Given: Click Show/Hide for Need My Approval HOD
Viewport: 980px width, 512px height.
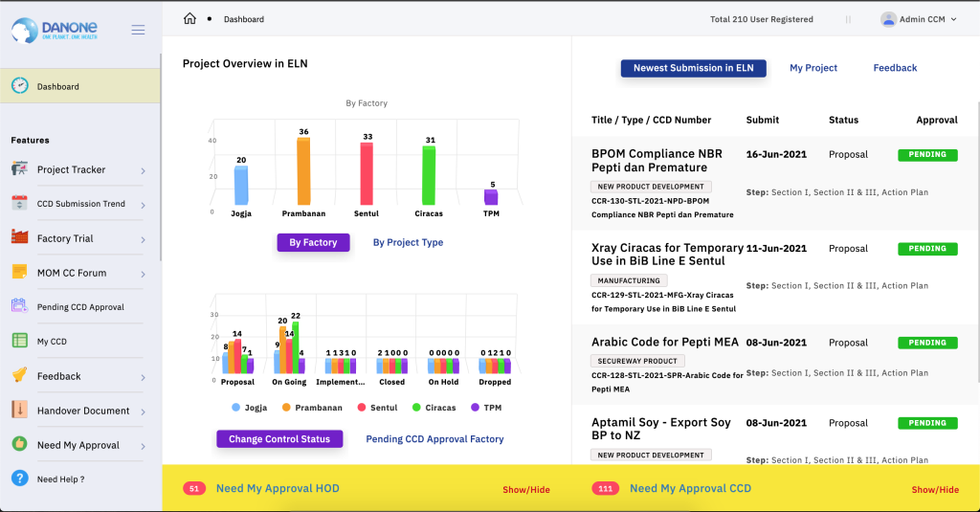Looking at the screenshot, I should click(526, 489).
